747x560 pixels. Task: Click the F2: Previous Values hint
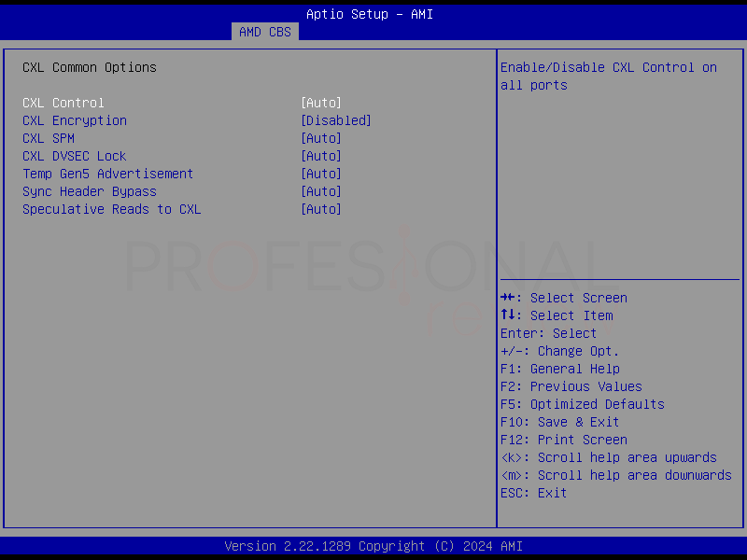pyautogui.click(x=571, y=386)
